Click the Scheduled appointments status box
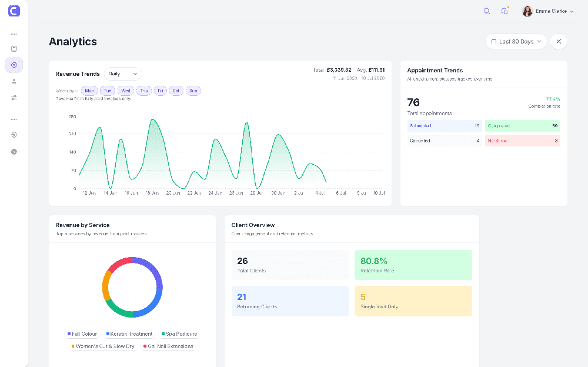588x367 pixels. (445, 126)
